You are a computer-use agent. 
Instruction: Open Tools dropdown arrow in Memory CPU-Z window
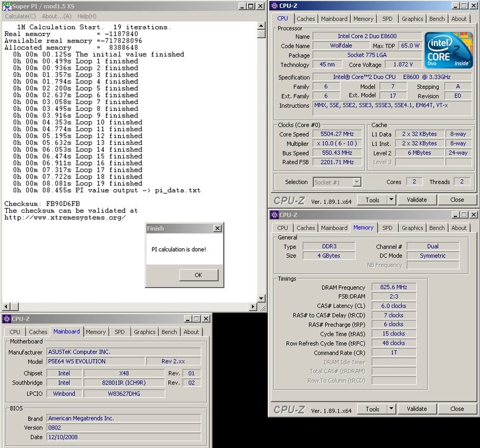(391, 409)
